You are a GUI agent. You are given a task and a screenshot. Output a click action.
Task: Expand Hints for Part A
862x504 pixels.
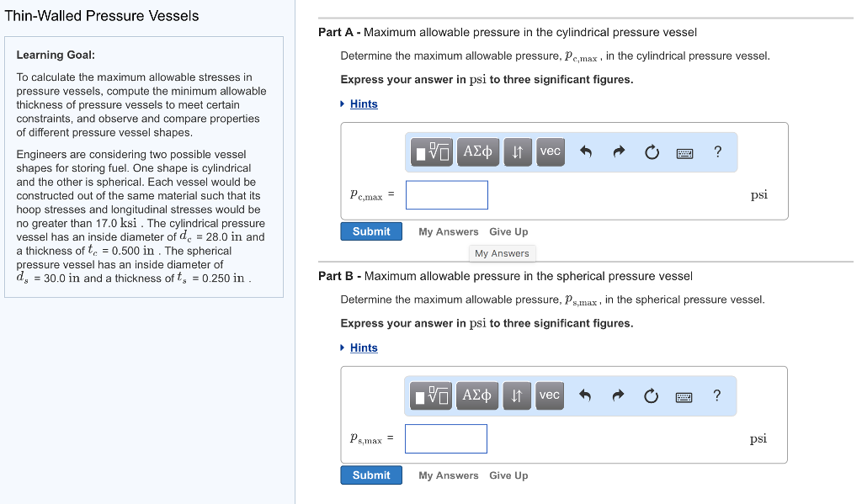tap(364, 103)
